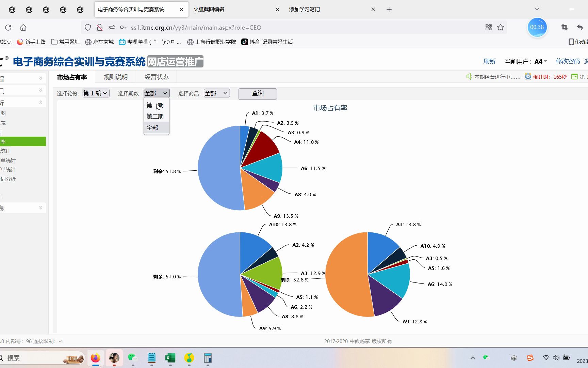Open the 选择轮份 round selection dropdown

point(95,93)
